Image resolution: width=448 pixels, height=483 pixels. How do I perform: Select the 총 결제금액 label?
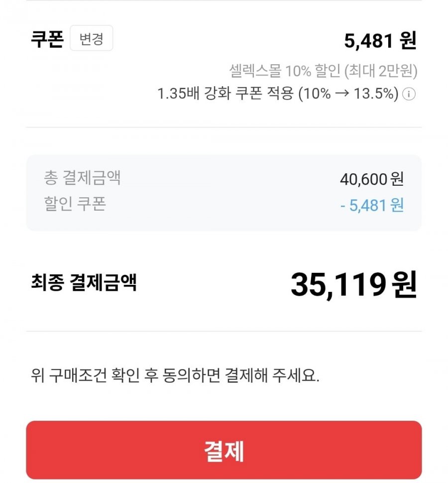pyautogui.click(x=82, y=178)
